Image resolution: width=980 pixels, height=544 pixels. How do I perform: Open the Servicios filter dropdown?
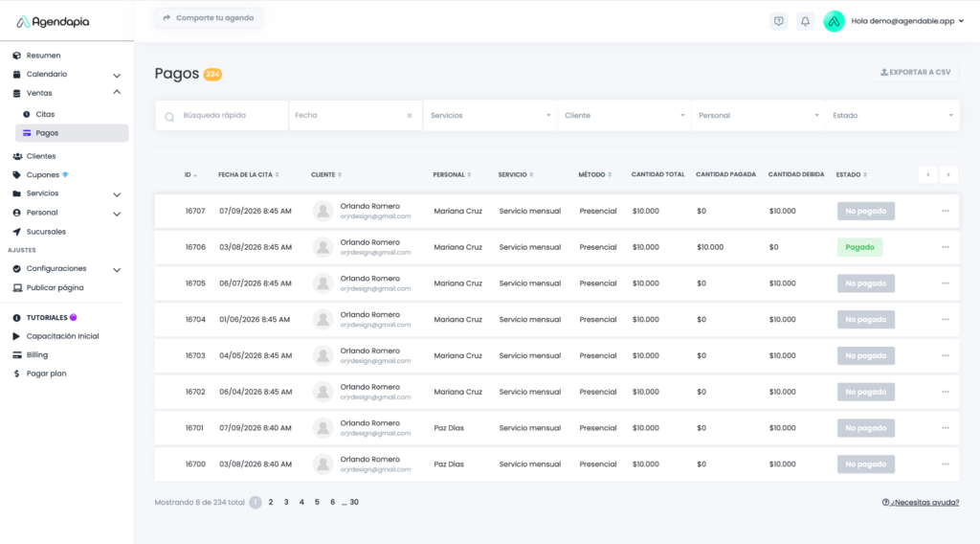click(x=489, y=116)
